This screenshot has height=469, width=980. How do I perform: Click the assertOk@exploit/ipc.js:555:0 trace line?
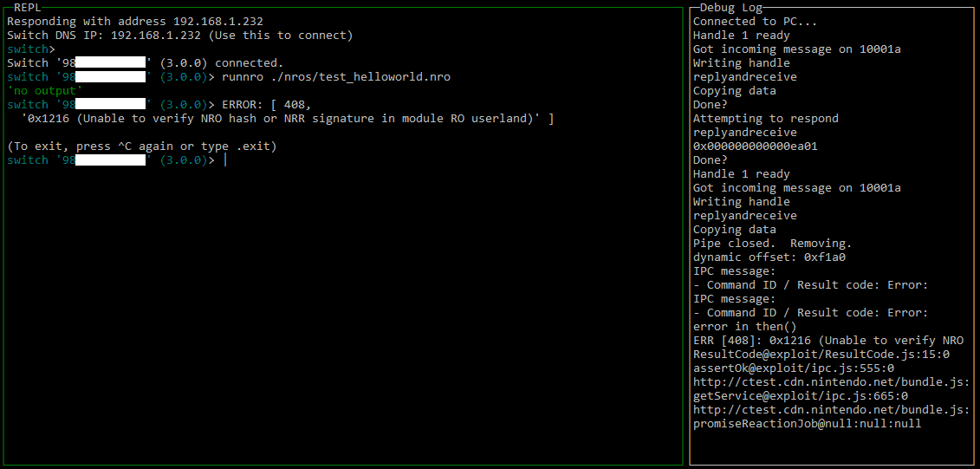click(794, 368)
